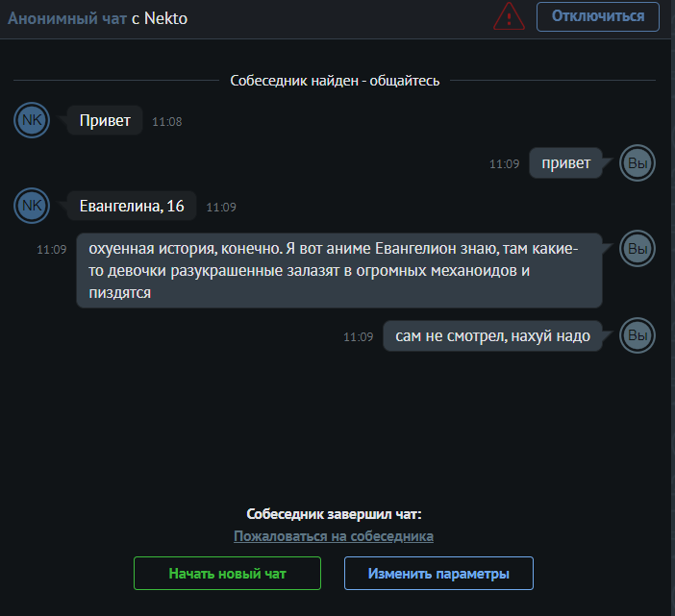Screen dimensions: 675x616
Task: Start a chat with Начать новый чат
Action: 227,574
